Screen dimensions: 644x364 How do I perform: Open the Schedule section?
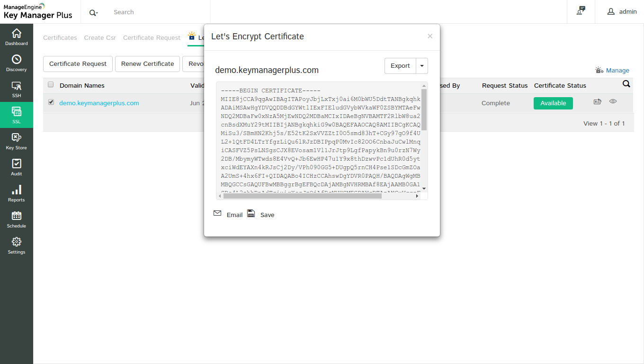17,219
